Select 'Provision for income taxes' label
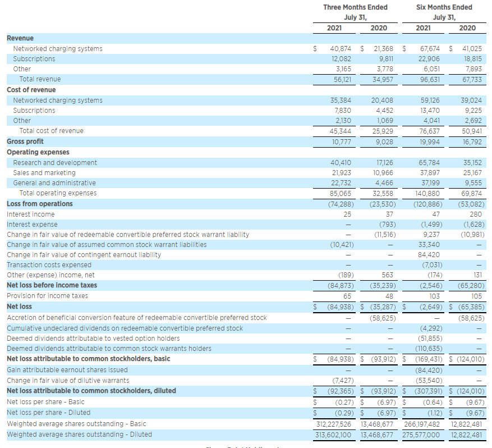The width and height of the screenshot is (492, 448). [x=47, y=296]
